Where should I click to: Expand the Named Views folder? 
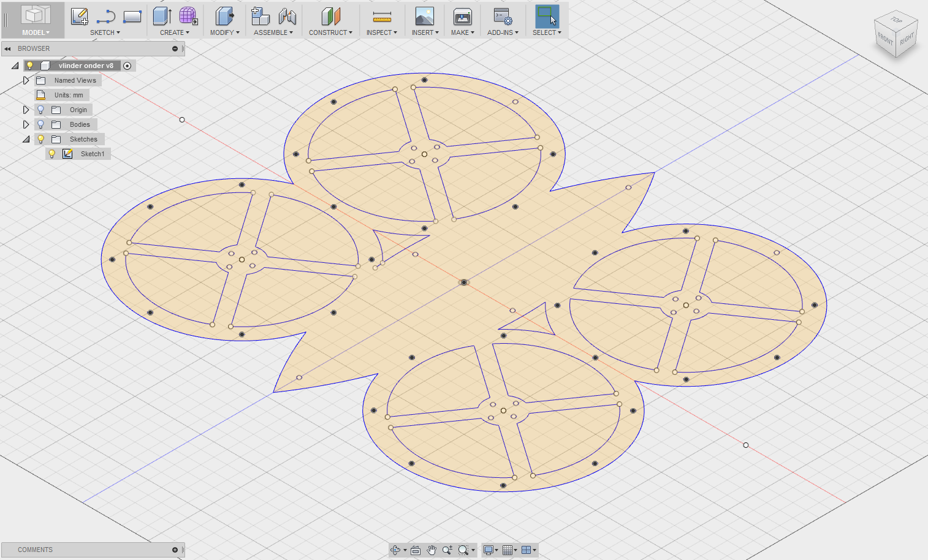[26, 80]
